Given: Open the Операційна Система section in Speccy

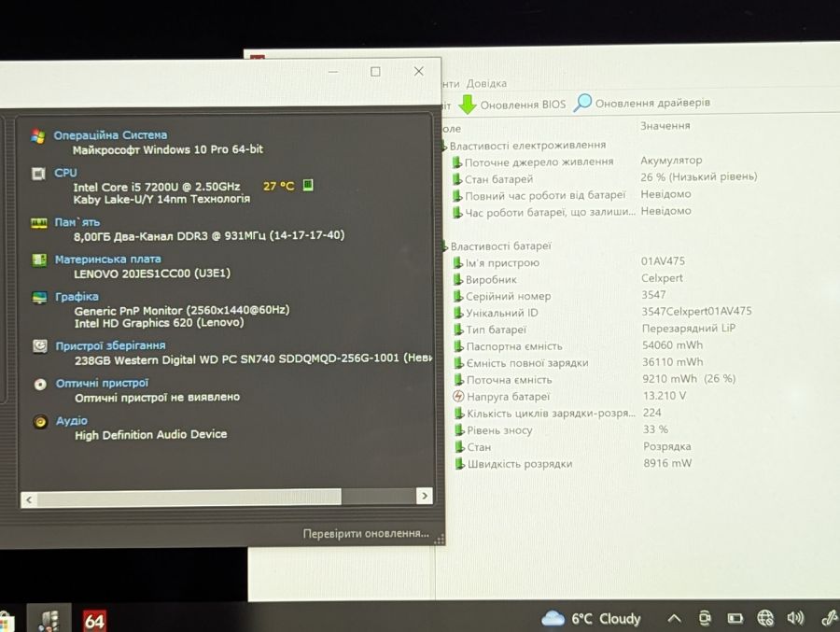Looking at the screenshot, I should [x=110, y=135].
